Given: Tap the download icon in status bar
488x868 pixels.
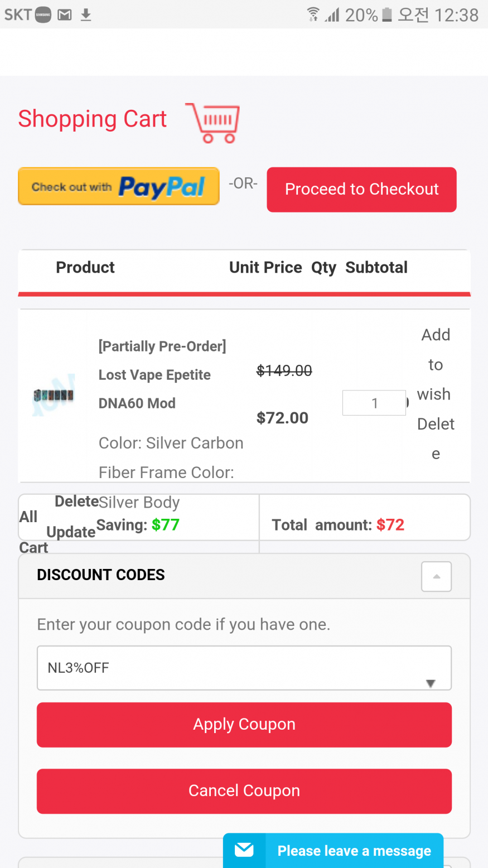Looking at the screenshot, I should pos(86,15).
